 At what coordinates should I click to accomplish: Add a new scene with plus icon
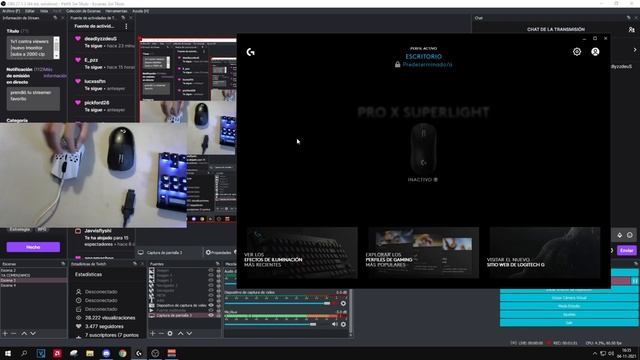(5, 333)
